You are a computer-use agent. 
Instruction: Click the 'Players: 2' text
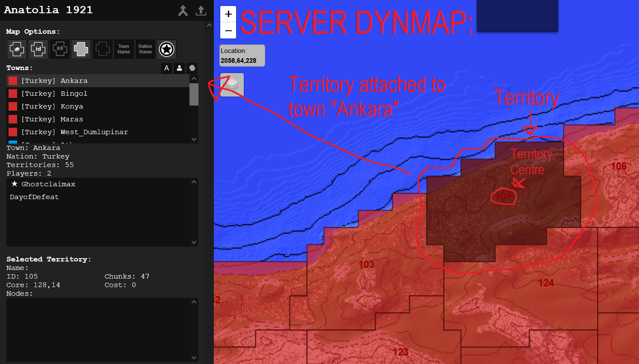tap(29, 173)
